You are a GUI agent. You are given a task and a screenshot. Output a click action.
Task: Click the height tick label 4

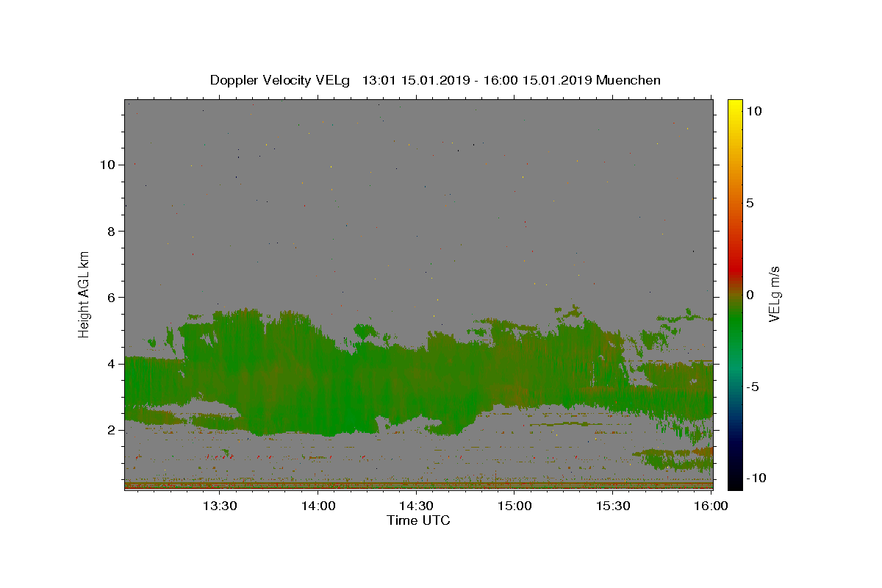click(110, 363)
